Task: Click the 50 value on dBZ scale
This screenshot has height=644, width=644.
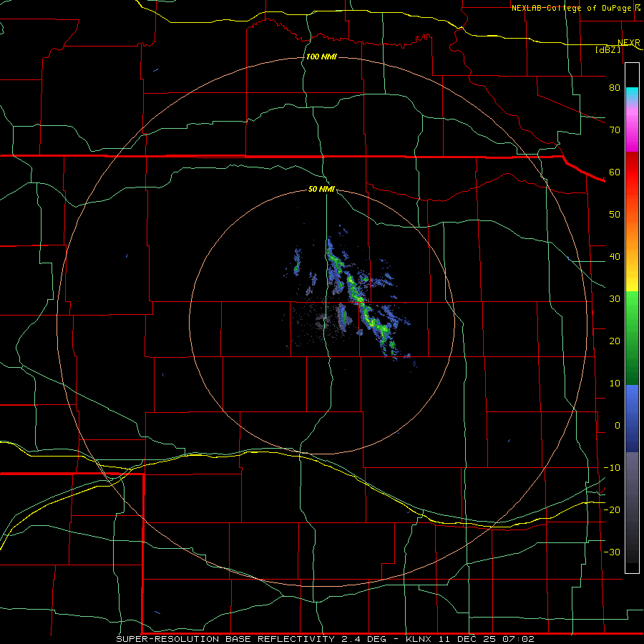Action: tap(615, 215)
